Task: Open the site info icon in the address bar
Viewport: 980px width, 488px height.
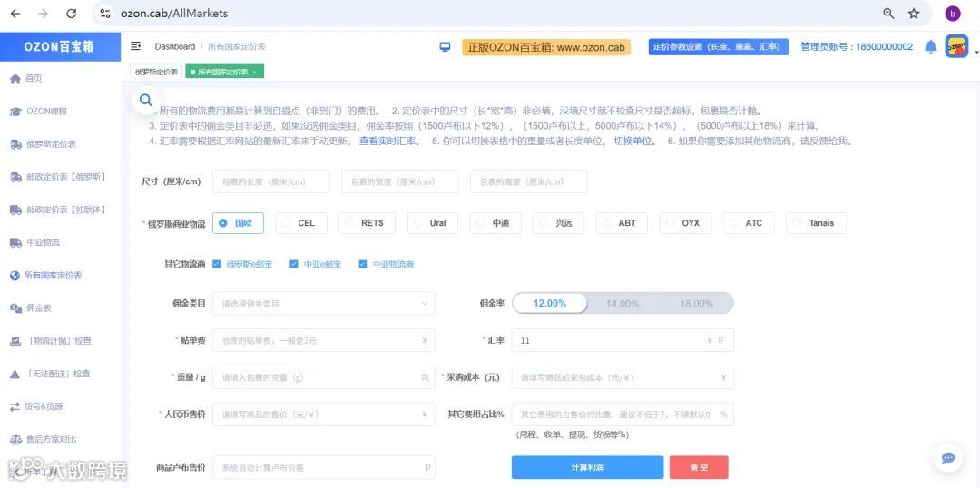Action: click(x=105, y=13)
